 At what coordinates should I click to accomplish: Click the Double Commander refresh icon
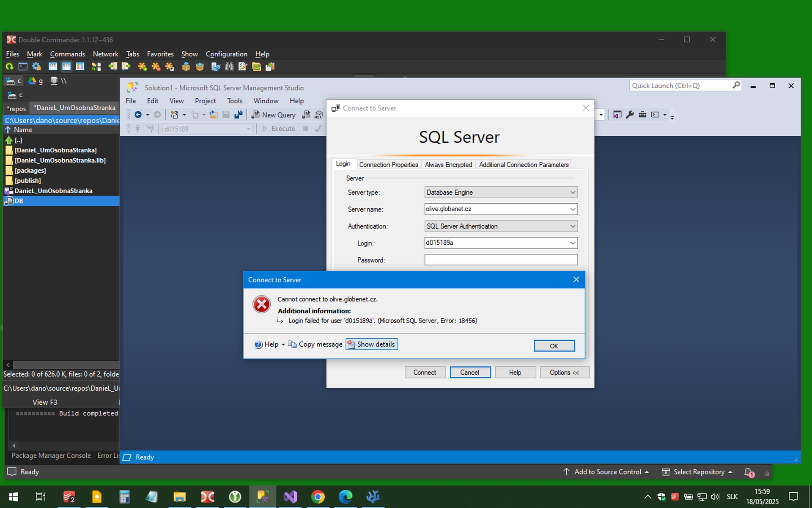click(x=9, y=66)
